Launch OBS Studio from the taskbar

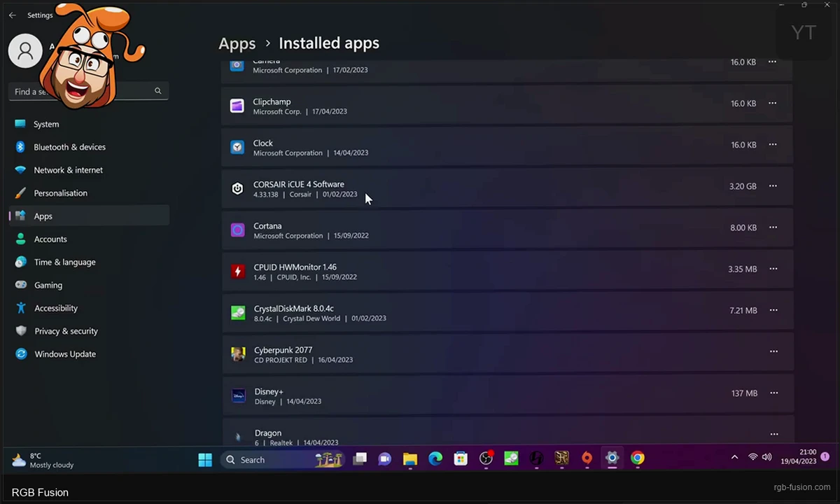[x=486, y=459]
